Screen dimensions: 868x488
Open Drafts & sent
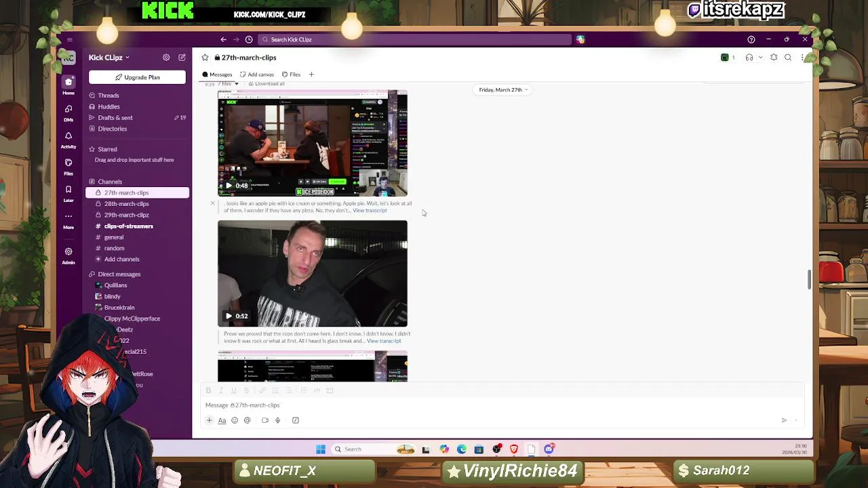(115, 117)
